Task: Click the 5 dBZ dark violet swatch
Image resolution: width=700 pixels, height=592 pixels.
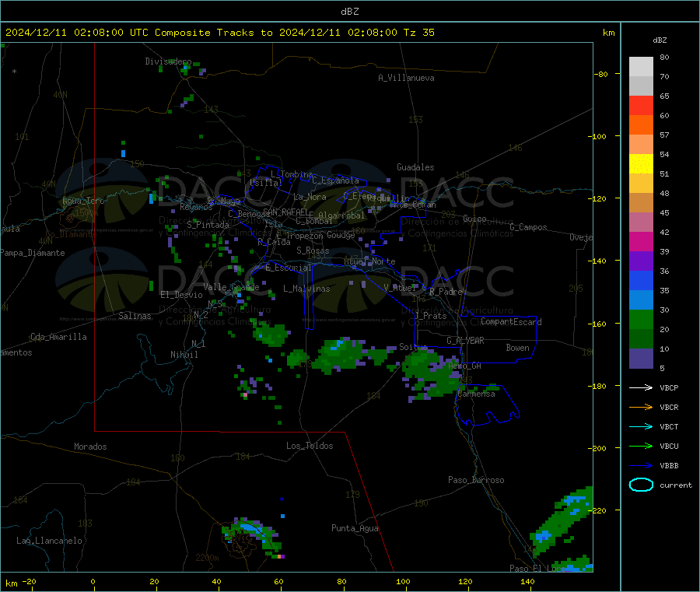Action: click(641, 359)
